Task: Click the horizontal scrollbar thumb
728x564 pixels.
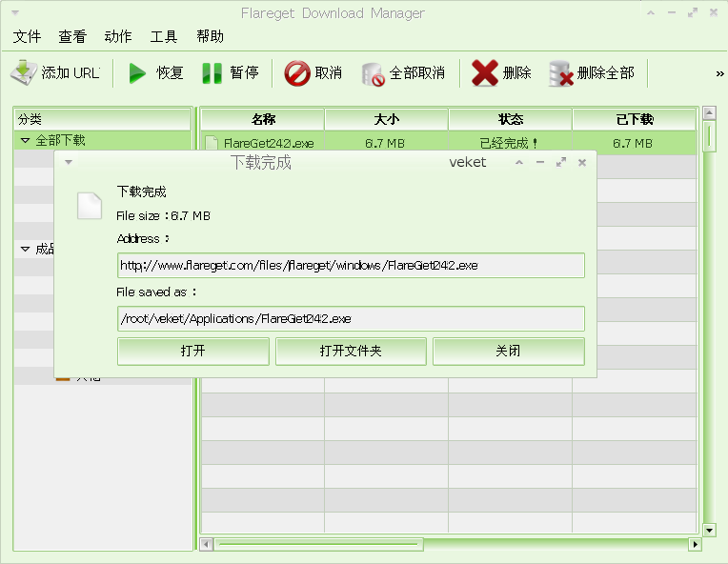Action: point(318,544)
